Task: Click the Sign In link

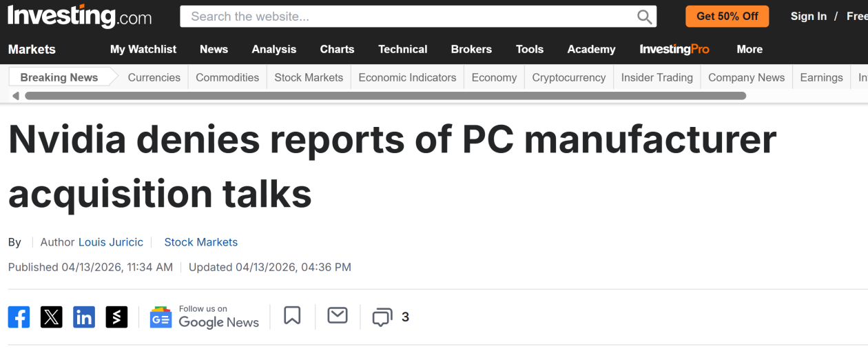Action: pyautogui.click(x=808, y=16)
